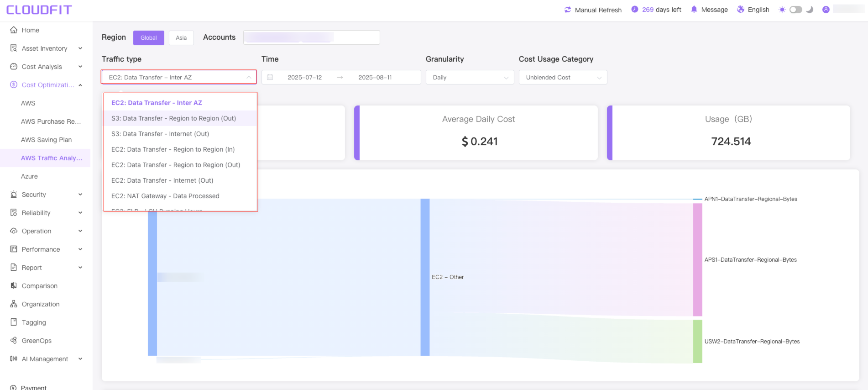
Task: Collapse the Cost Optimization chevron
Action: [x=80, y=85]
